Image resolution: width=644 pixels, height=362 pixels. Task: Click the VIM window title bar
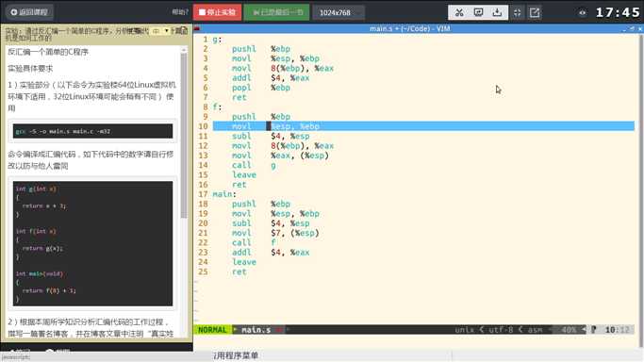[409, 28]
